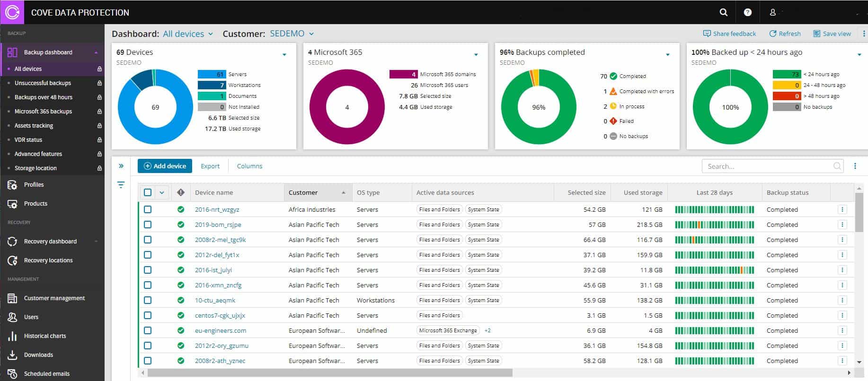Click the Backup dashboard icon

click(x=12, y=52)
